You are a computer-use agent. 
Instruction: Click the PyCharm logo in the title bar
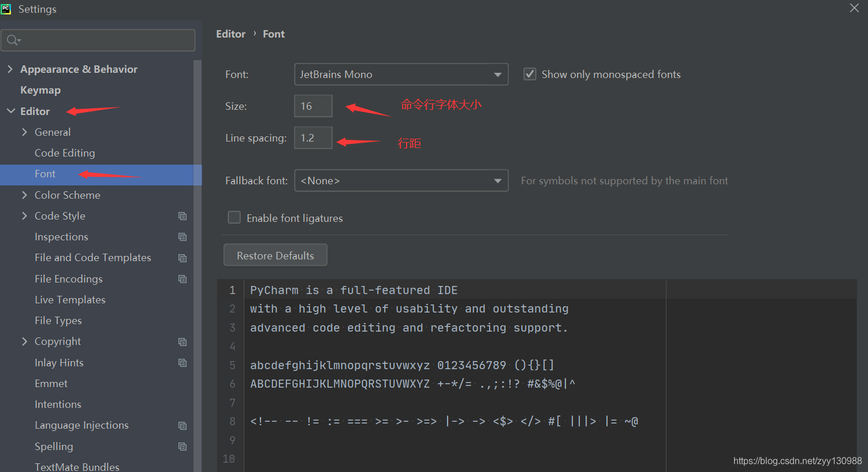(6, 9)
